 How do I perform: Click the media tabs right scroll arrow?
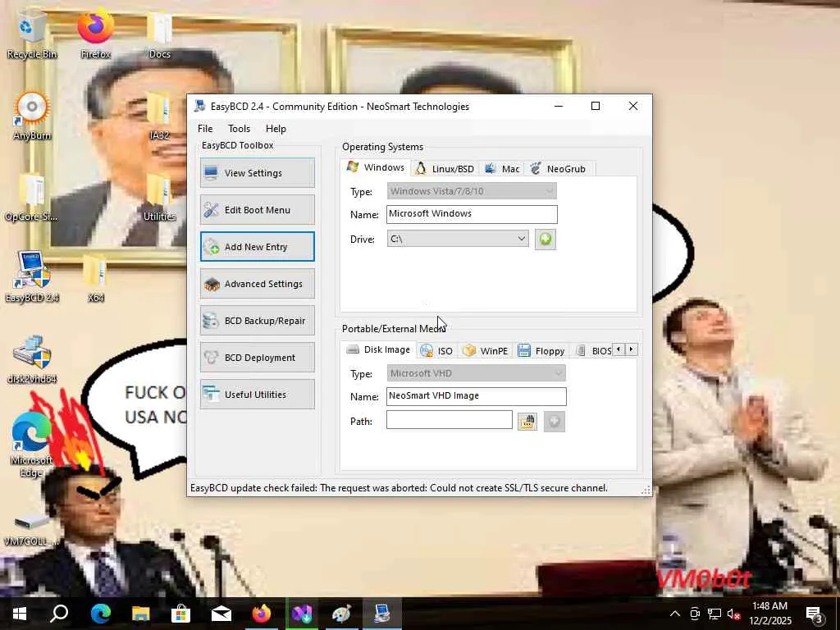631,349
